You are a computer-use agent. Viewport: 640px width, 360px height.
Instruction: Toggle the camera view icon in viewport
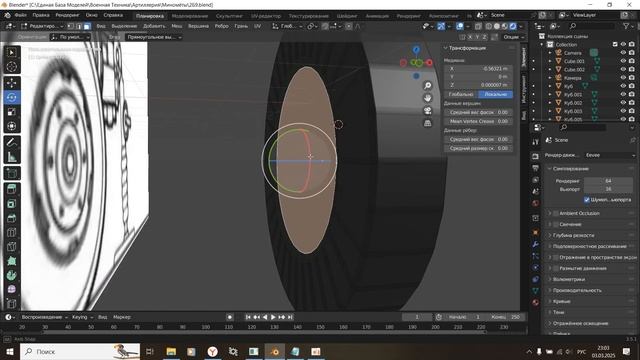427,111
